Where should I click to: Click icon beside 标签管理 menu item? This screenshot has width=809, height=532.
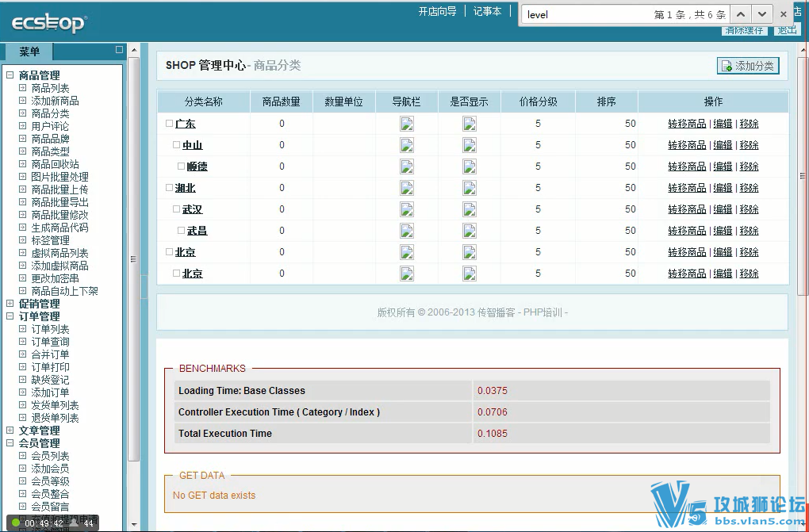22,240
